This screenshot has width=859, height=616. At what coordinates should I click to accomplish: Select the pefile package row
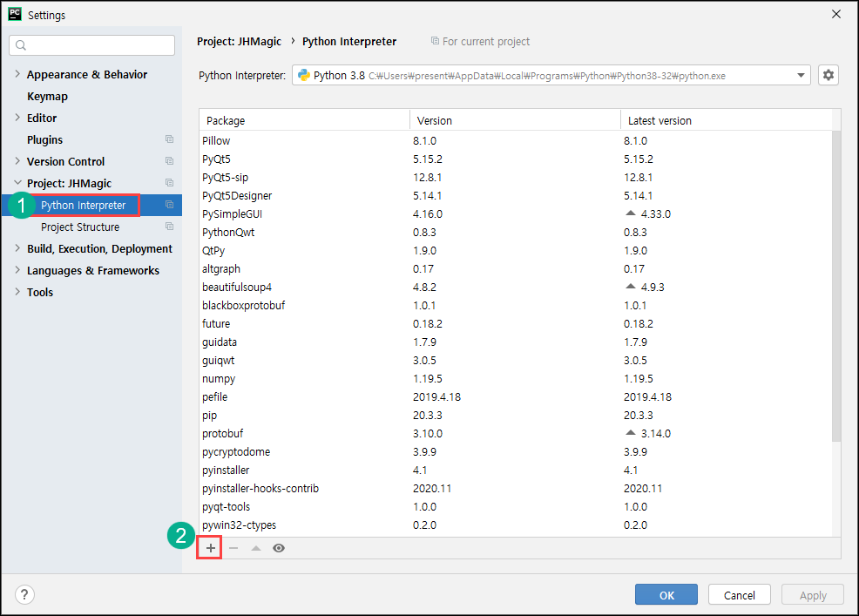pyautogui.click(x=515, y=396)
